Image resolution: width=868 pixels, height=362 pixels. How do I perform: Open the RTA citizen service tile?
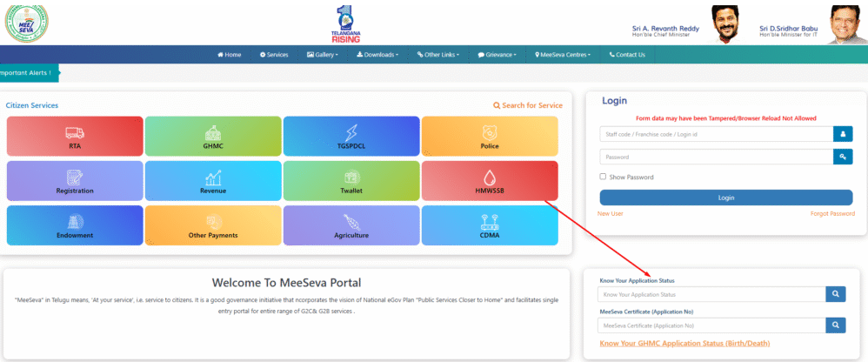click(74, 135)
